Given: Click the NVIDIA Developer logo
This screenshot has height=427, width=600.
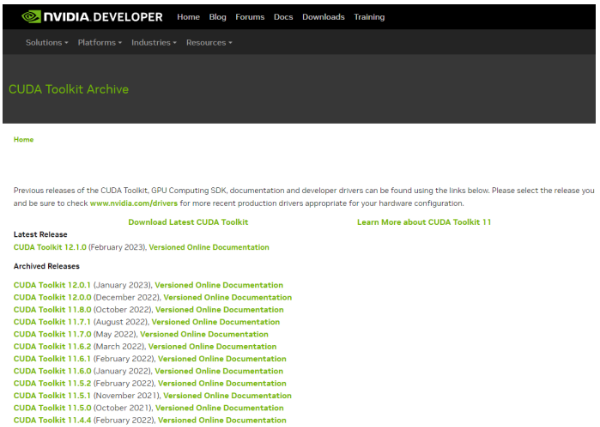Looking at the screenshot, I should coord(92,17).
